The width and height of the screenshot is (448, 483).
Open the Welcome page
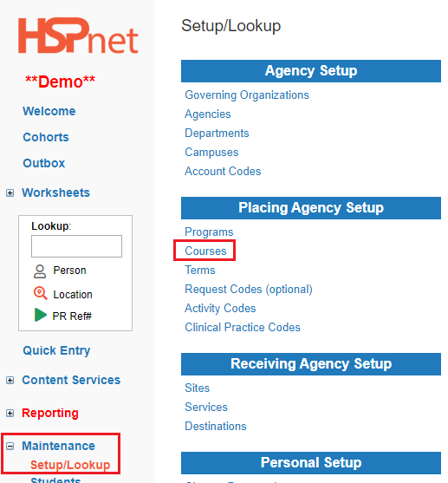click(49, 111)
